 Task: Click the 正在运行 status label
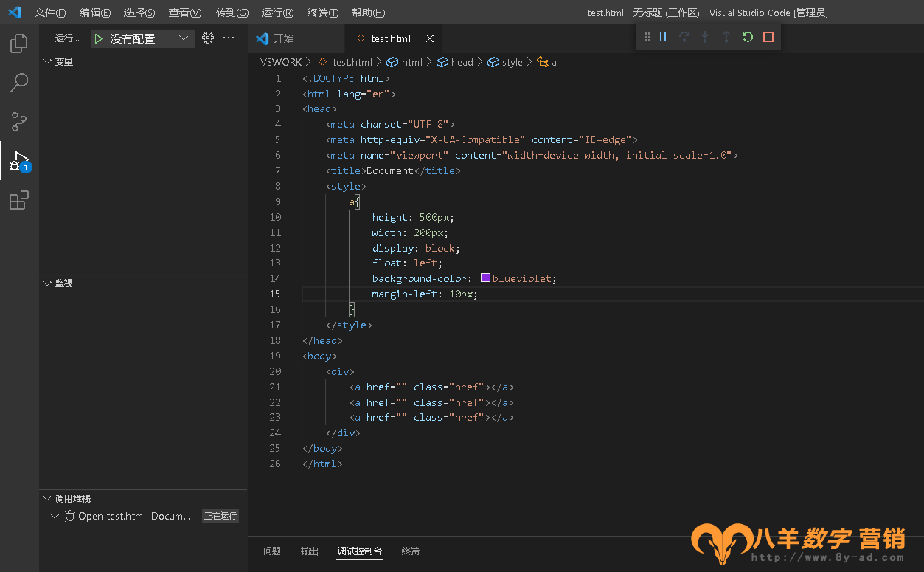[220, 516]
